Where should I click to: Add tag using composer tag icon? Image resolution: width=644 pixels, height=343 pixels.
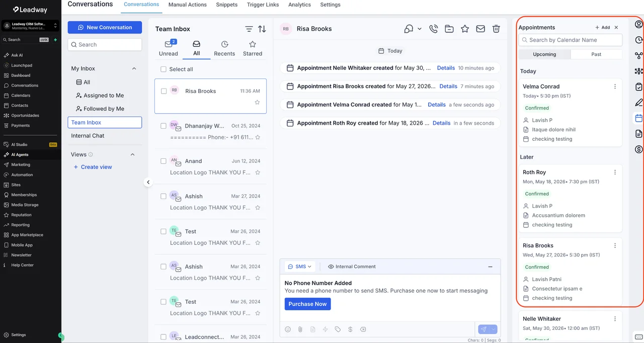338,329
